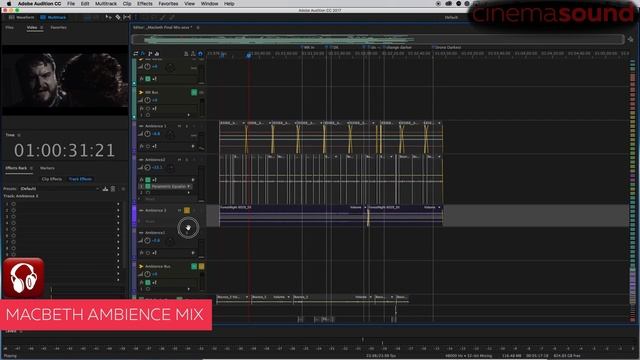Open the Effects menu
640x360 pixels.
(144, 4)
